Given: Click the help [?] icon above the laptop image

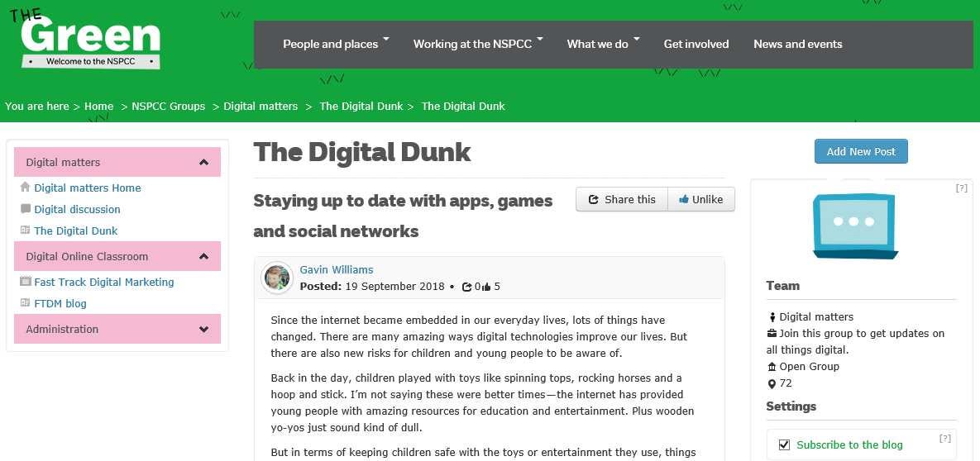Looking at the screenshot, I should [x=961, y=188].
